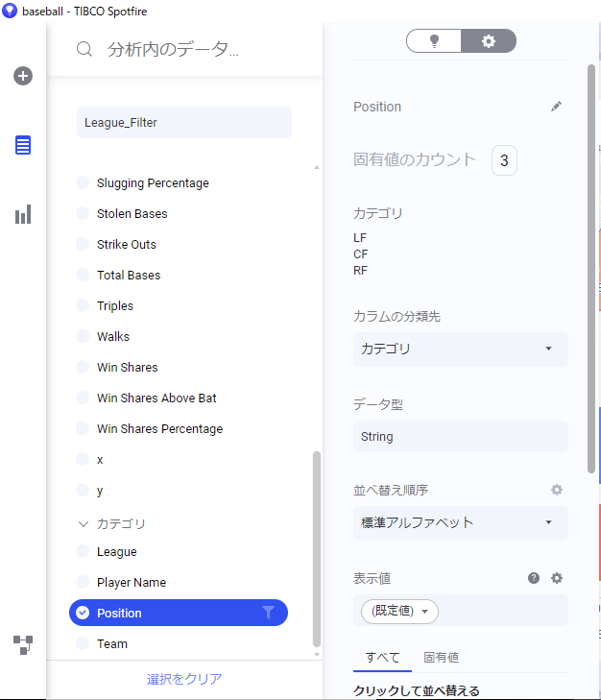Open the 表示値 settings gear icon

[x=556, y=578]
